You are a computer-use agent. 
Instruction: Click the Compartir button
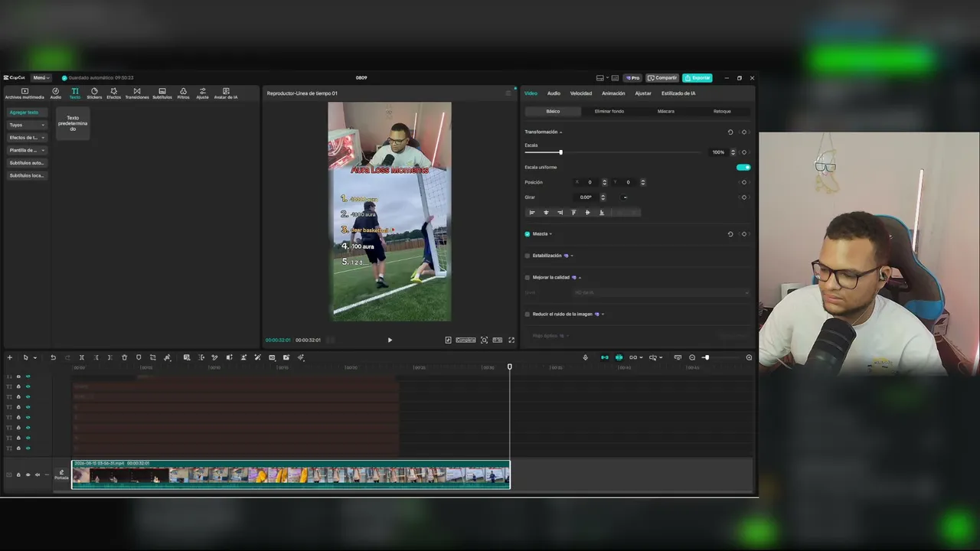pyautogui.click(x=662, y=78)
